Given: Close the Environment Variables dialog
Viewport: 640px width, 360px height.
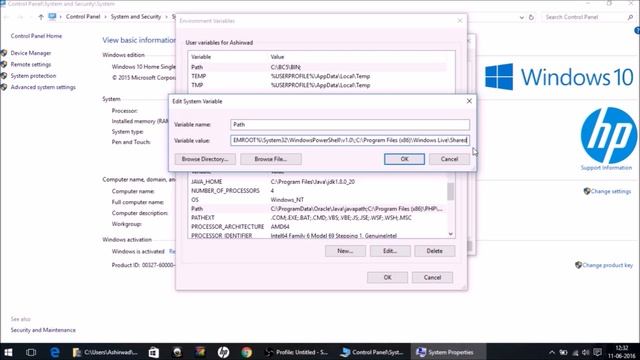Looking at the screenshot, I should pos(460,20).
